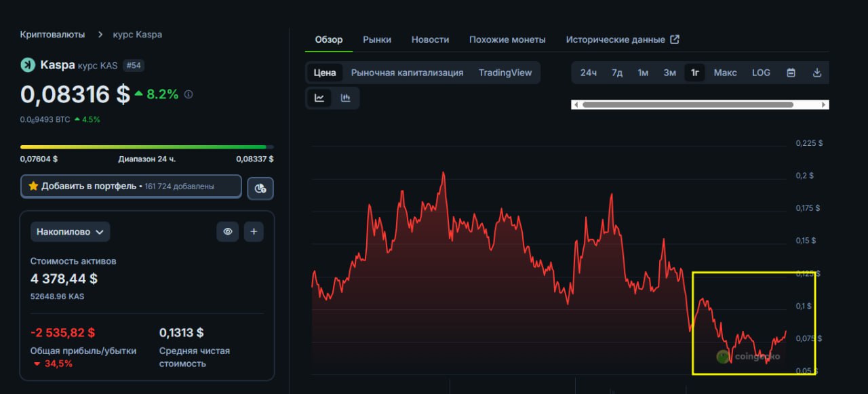
Task: Click the 52648.96 KAS holdings text
Action: coord(58,296)
